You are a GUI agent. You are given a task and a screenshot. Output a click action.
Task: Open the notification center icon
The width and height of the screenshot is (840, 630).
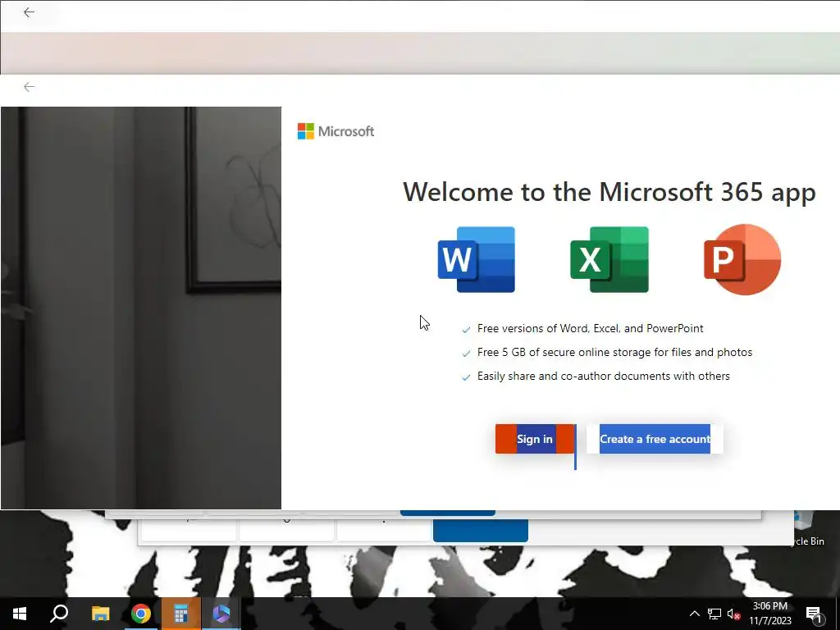click(x=814, y=614)
